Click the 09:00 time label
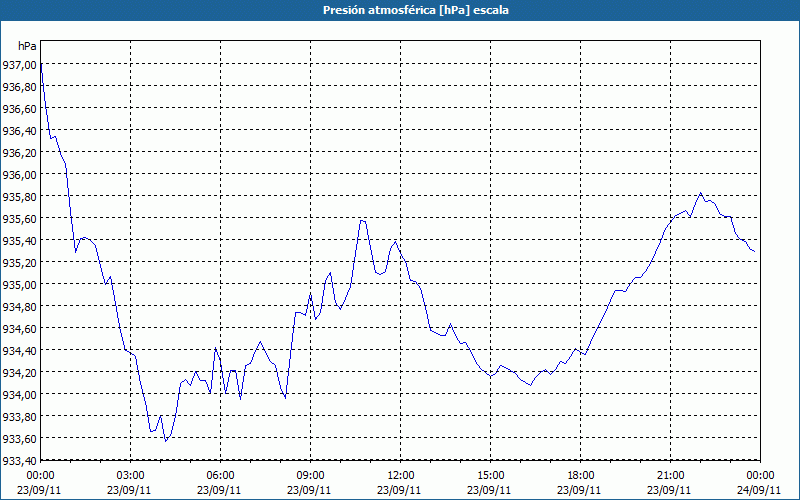 click(x=311, y=476)
